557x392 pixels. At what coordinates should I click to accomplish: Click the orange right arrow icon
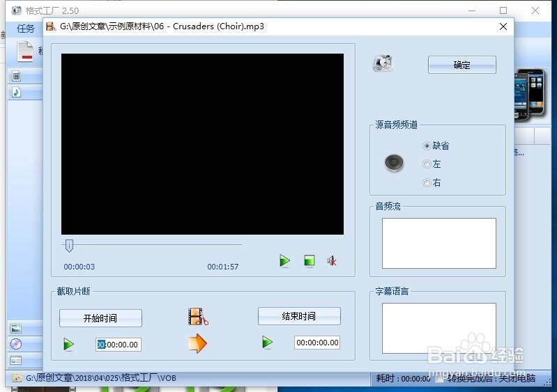click(197, 343)
